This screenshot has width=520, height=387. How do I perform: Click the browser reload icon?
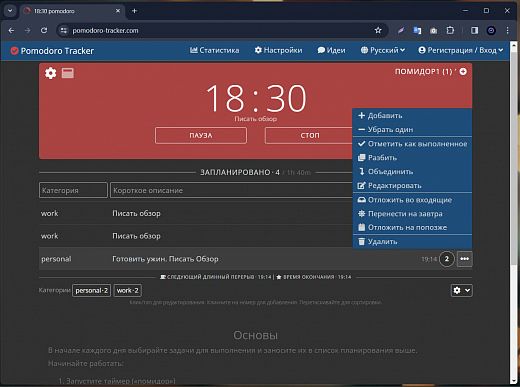[x=44, y=30]
